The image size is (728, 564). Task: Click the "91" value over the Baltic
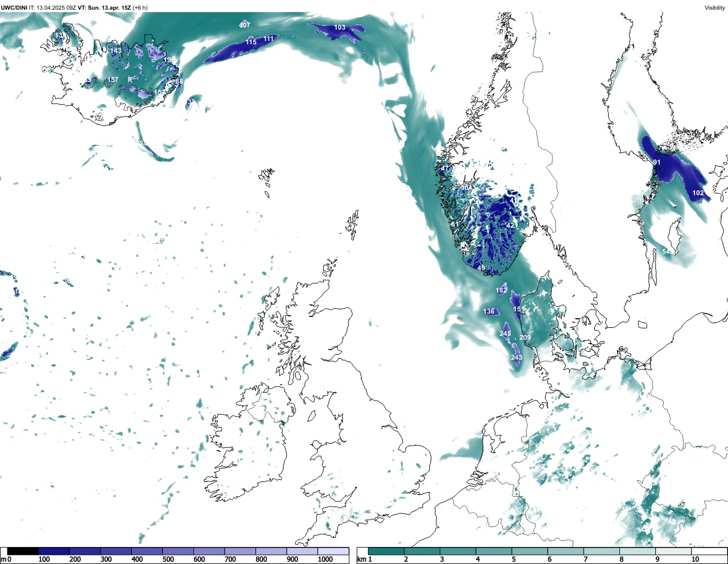[657, 162]
